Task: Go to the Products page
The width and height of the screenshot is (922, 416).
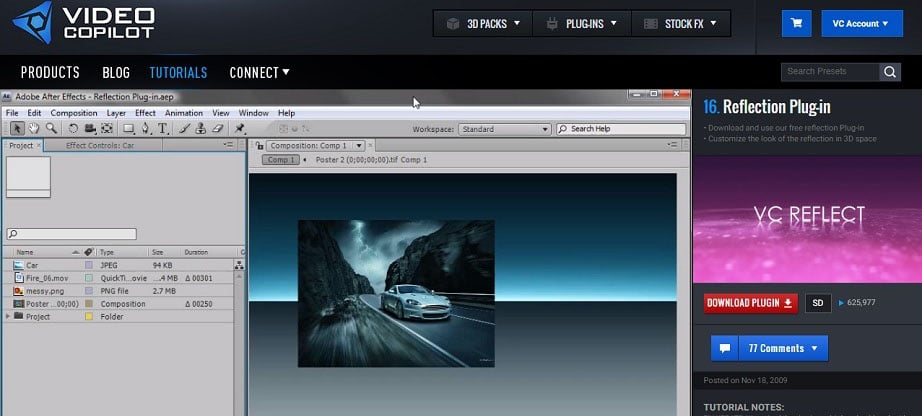Action: coord(50,72)
